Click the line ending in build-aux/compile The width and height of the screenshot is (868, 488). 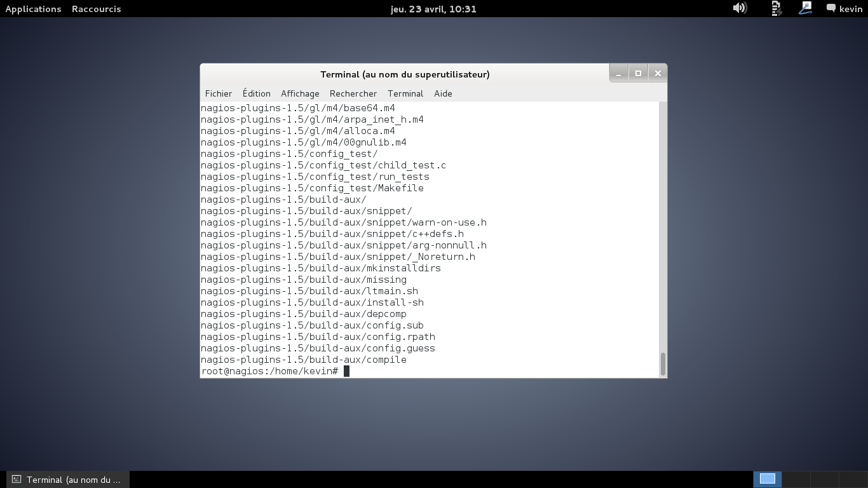pos(304,360)
